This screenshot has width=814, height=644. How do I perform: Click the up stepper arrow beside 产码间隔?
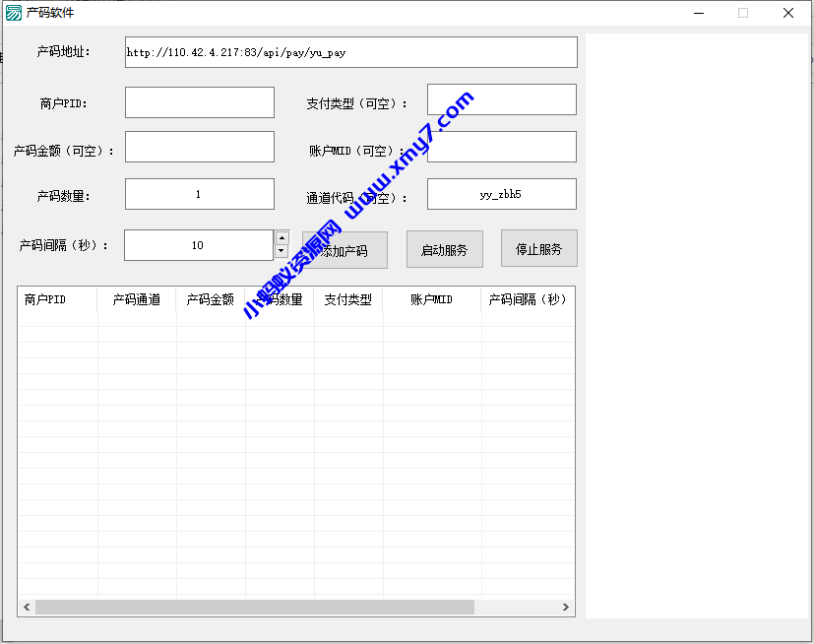pos(282,238)
